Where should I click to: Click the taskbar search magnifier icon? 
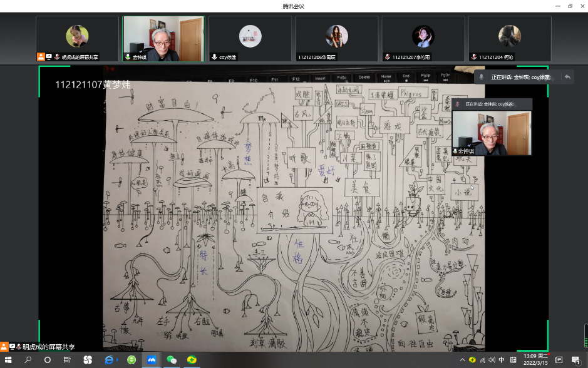click(x=28, y=360)
